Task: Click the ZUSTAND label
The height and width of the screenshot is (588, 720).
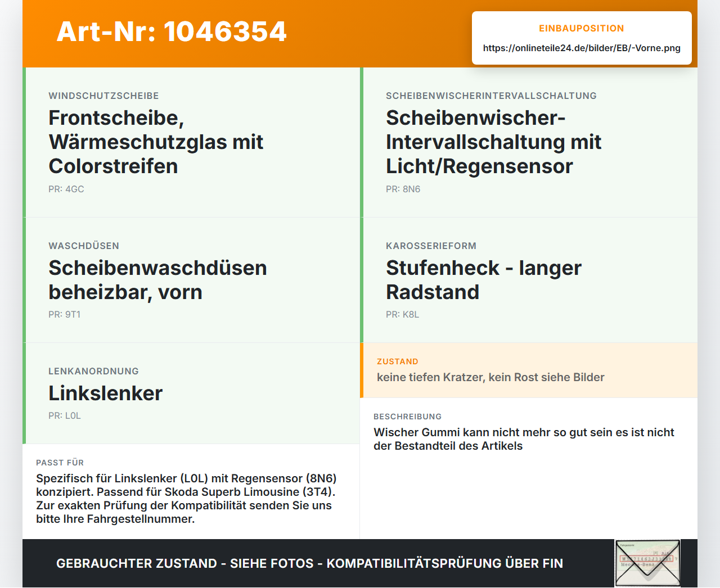Action: coord(398,362)
